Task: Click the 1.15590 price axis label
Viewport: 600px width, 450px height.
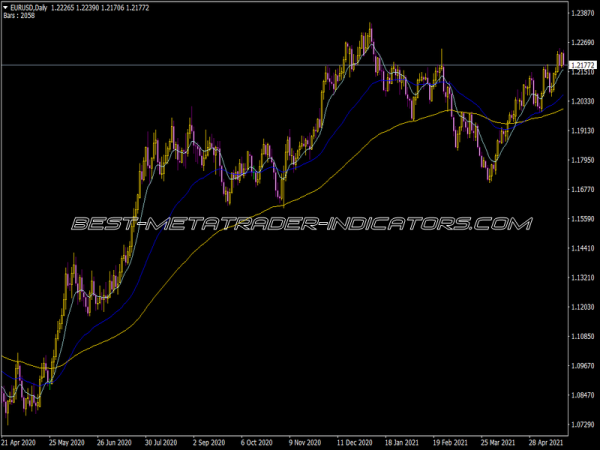Action: [x=582, y=218]
